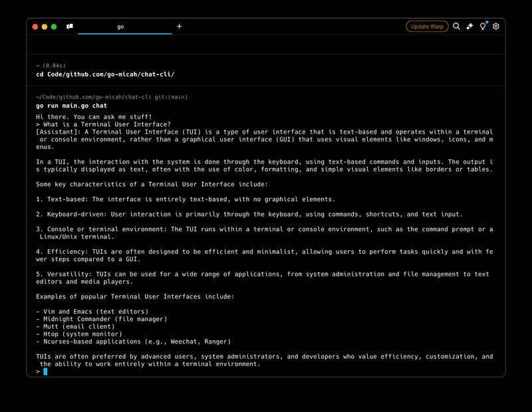The width and height of the screenshot is (532, 412).
Task: Select the go run main.go chat command block
Action: pos(72,105)
